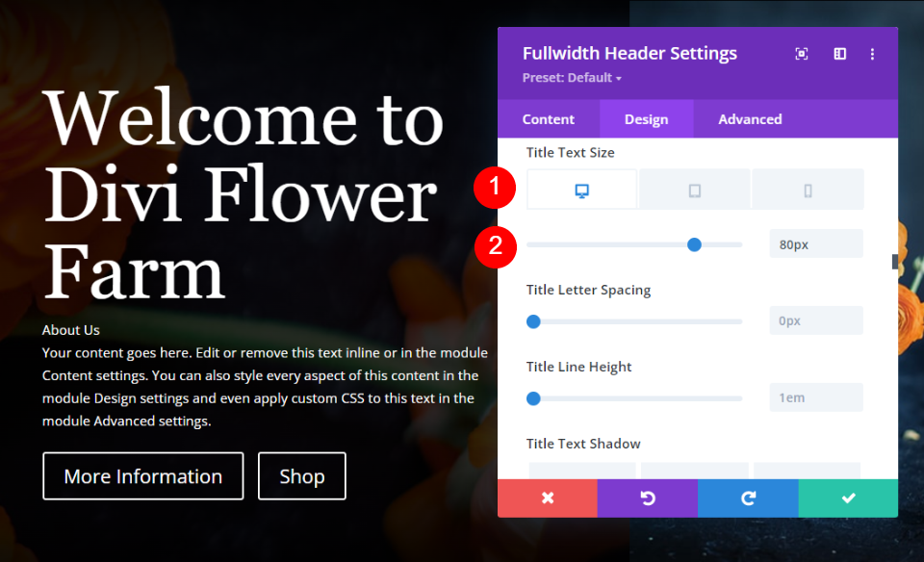Discard changes with the red X button
This screenshot has height=562, width=924.
point(548,498)
